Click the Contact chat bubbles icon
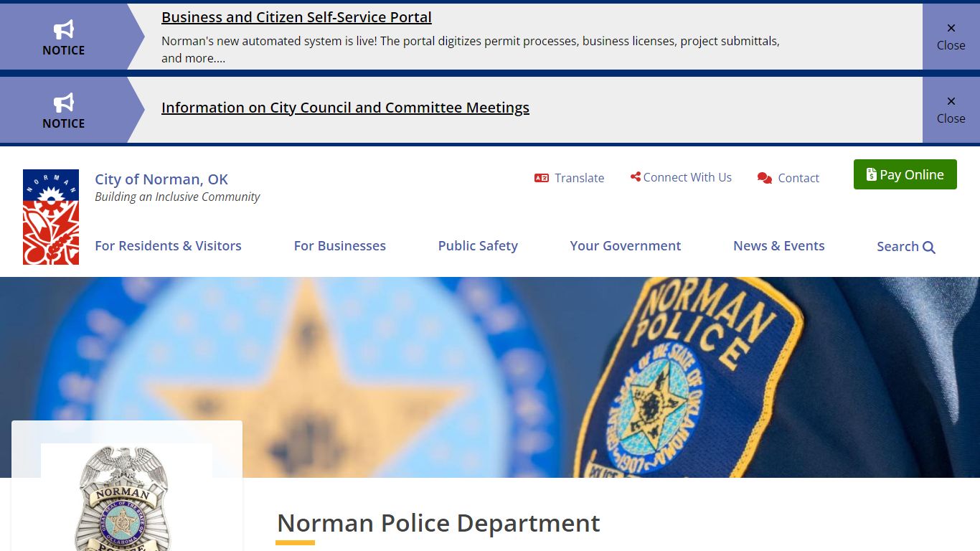Screen dimensions: 980x551 click(765, 178)
